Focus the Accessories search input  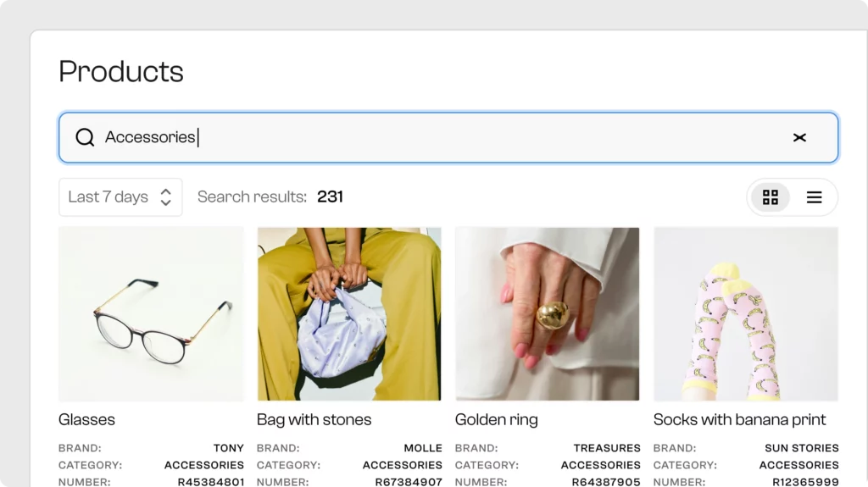[448, 137]
